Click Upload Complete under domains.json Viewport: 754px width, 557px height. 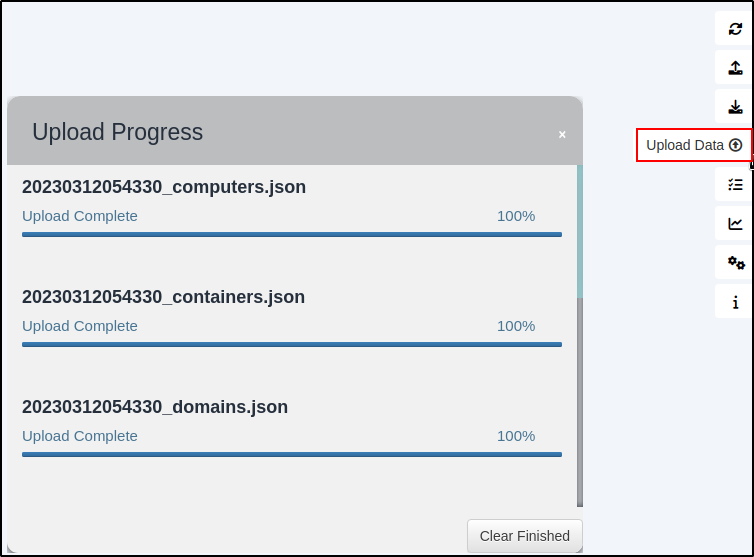coord(80,436)
